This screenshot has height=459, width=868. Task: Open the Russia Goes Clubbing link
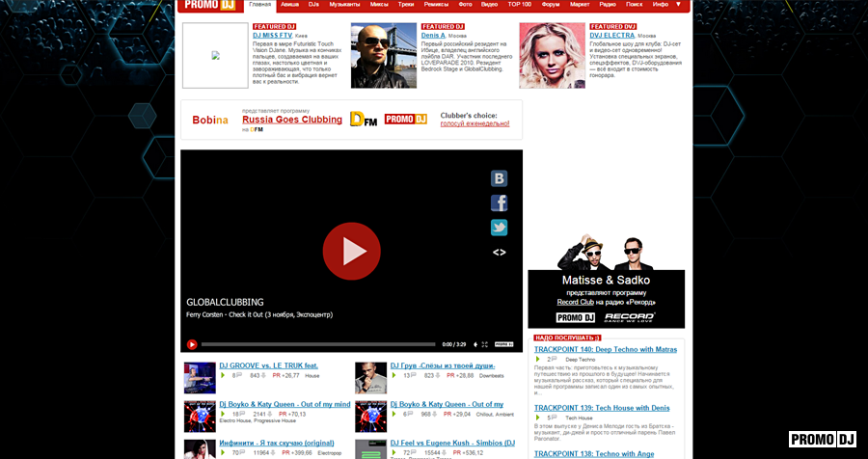292,120
